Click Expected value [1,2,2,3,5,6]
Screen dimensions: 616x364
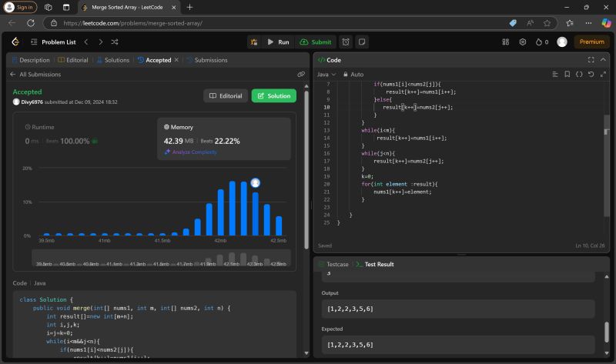coord(350,345)
